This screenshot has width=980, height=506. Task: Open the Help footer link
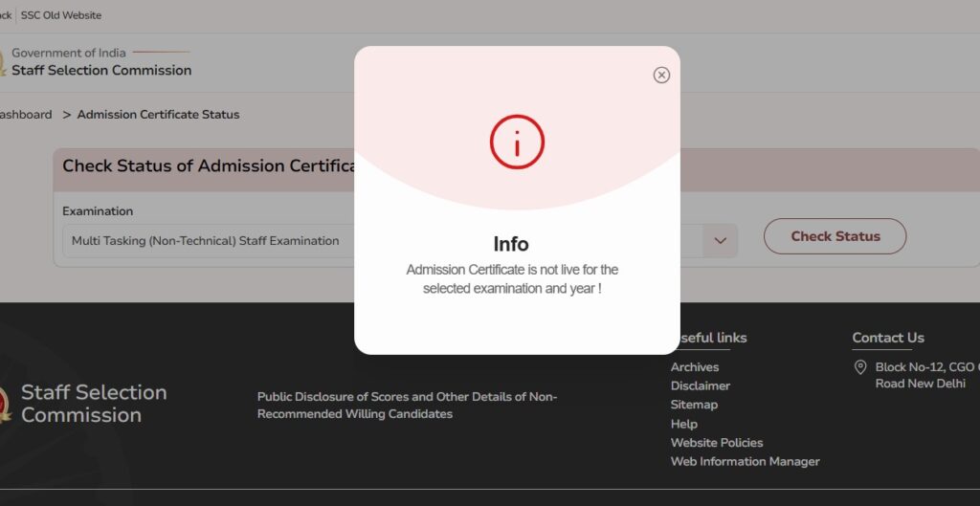pos(683,424)
